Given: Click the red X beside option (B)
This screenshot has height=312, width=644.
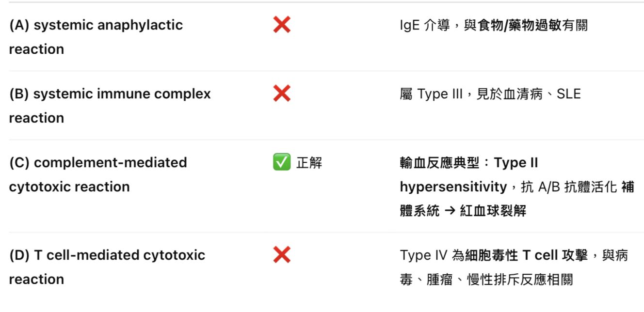Looking at the screenshot, I should [282, 94].
